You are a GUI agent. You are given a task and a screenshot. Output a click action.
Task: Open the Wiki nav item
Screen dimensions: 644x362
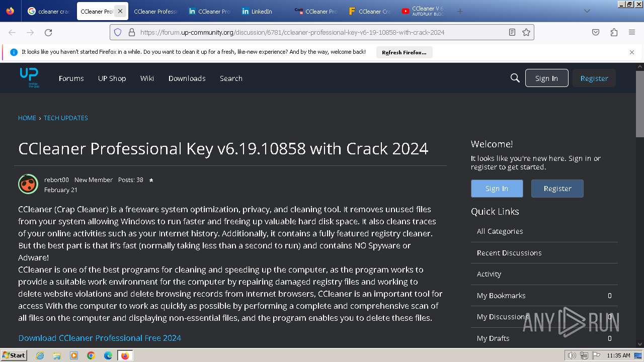(147, 78)
